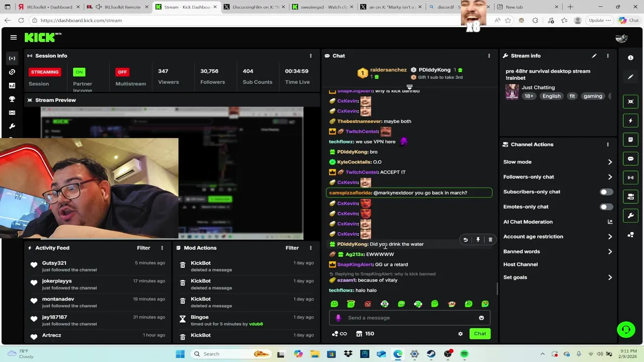This screenshot has width=644, height=362.
Task: Open Mod Actions three-dot menu
Action: (x=310, y=248)
